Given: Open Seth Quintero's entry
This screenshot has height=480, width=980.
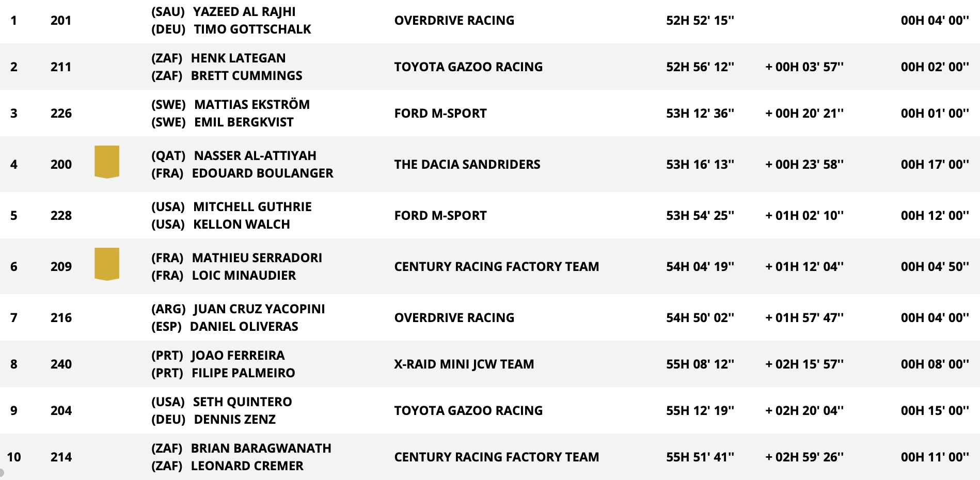Looking at the screenshot, I should pos(242,402).
